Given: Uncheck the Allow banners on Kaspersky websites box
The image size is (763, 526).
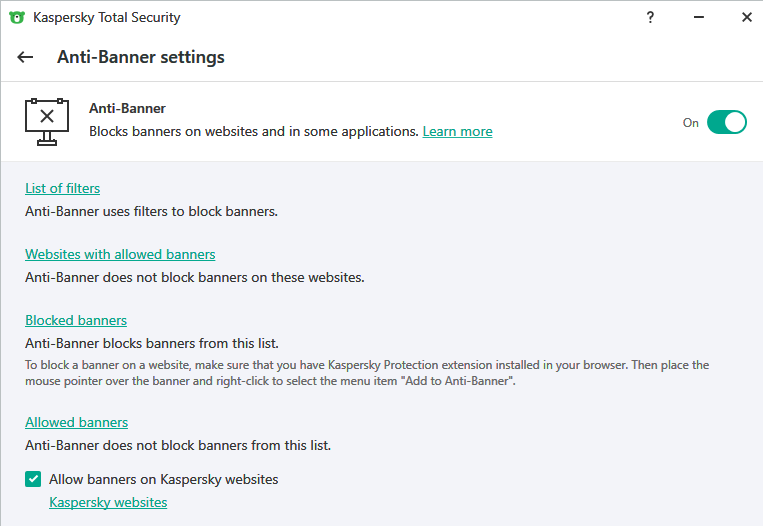Looking at the screenshot, I should point(34,479).
